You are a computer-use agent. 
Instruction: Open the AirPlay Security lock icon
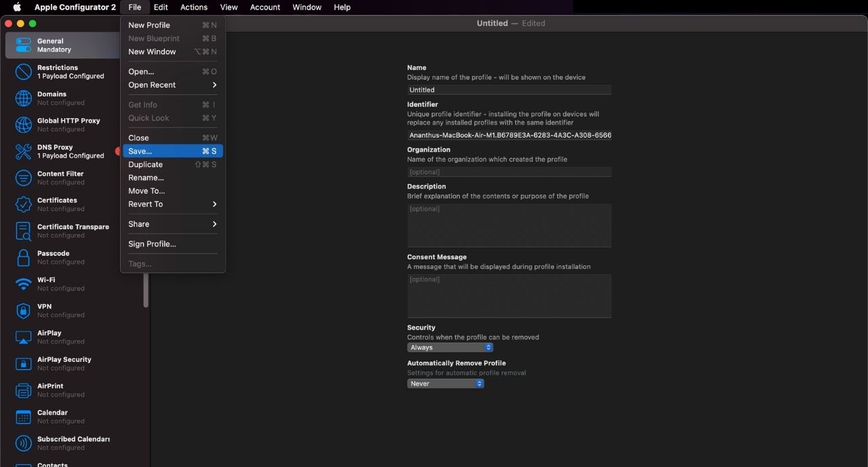pyautogui.click(x=24, y=363)
